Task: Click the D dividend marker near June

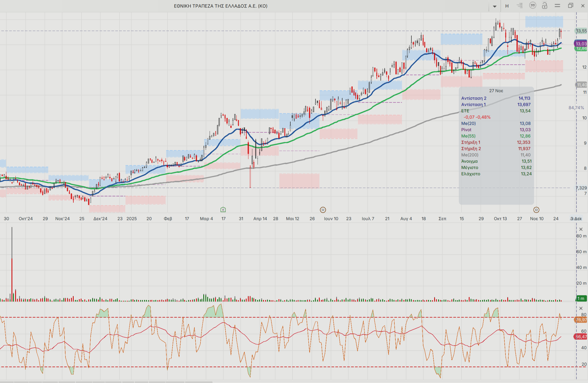Action: [x=323, y=210]
